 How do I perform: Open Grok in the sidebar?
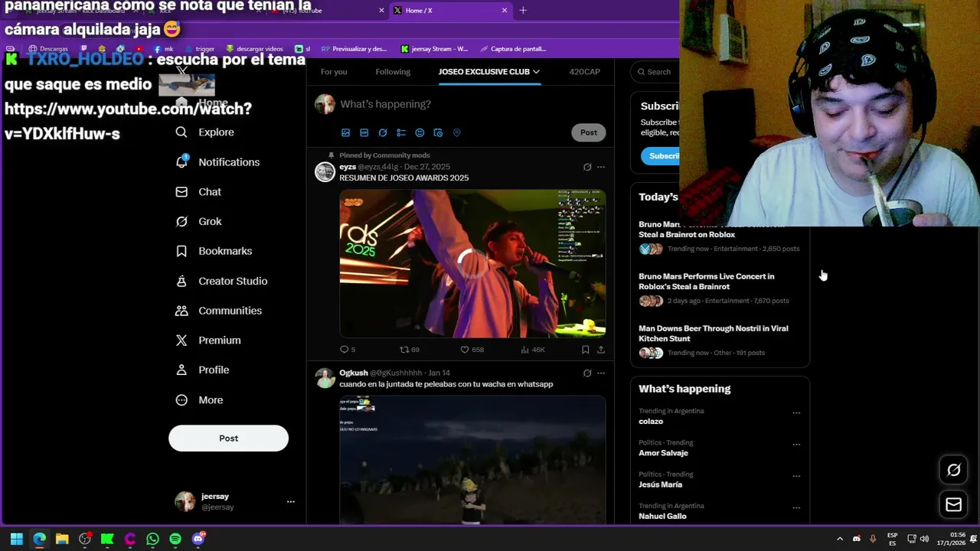pyautogui.click(x=198, y=221)
